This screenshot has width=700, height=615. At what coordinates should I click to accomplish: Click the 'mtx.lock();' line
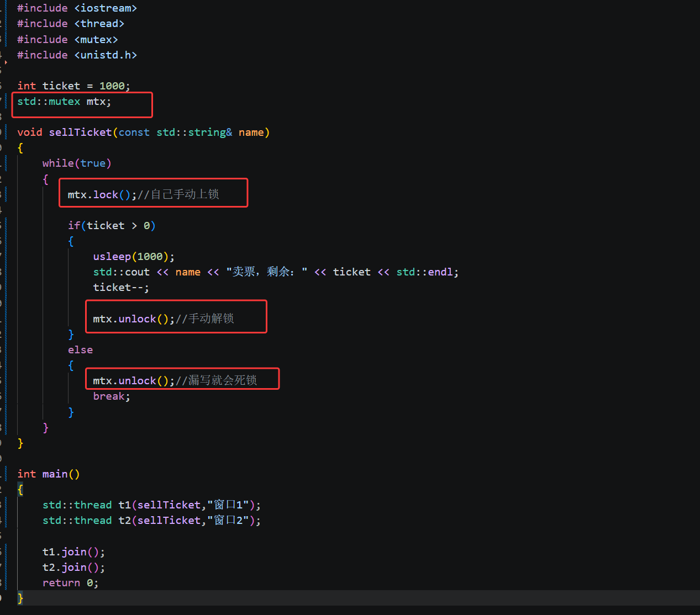click(x=144, y=194)
